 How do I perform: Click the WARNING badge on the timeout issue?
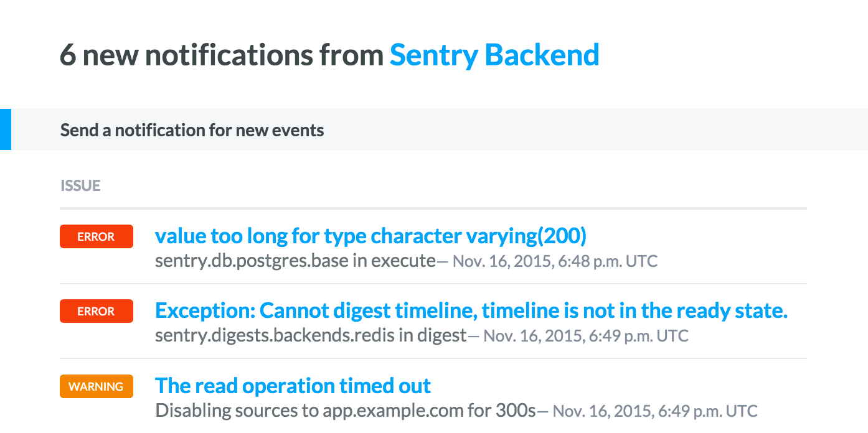tap(96, 386)
